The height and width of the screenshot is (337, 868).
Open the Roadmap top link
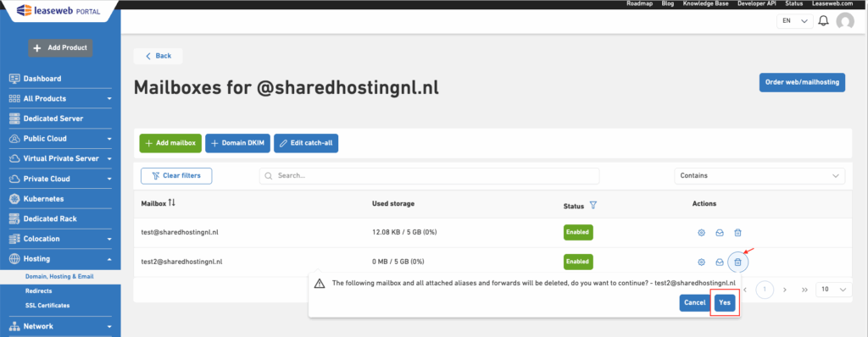pos(639,3)
